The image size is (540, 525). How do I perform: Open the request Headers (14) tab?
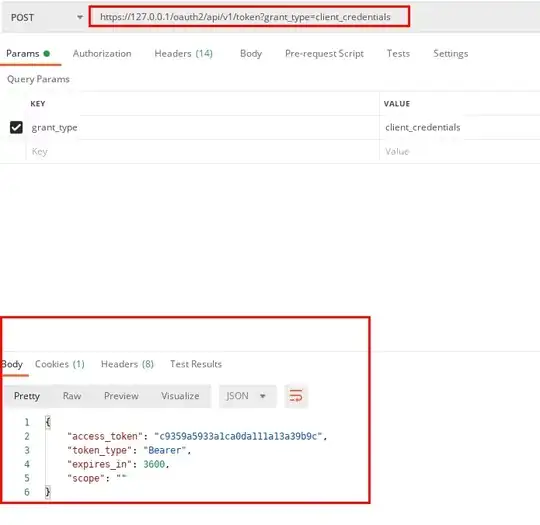click(184, 54)
